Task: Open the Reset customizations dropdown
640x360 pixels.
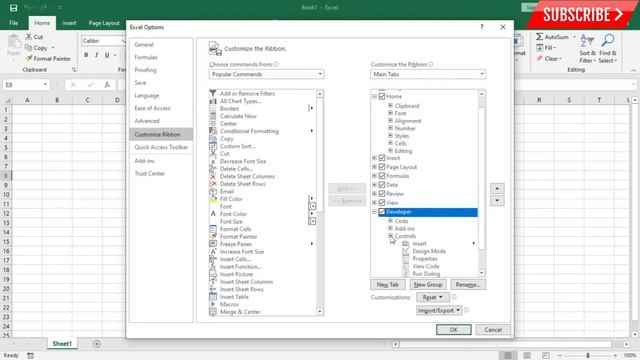Action: pos(433,297)
